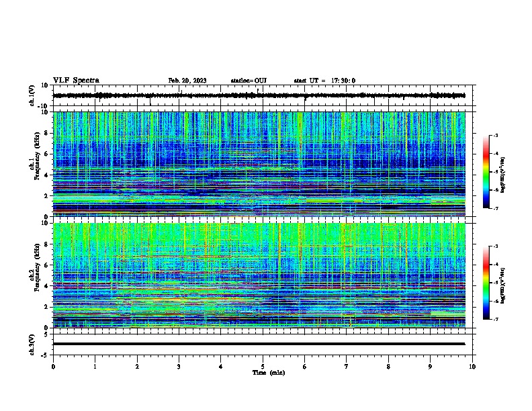Click the time axis tick label "7"
532x411 pixels.
347,367
